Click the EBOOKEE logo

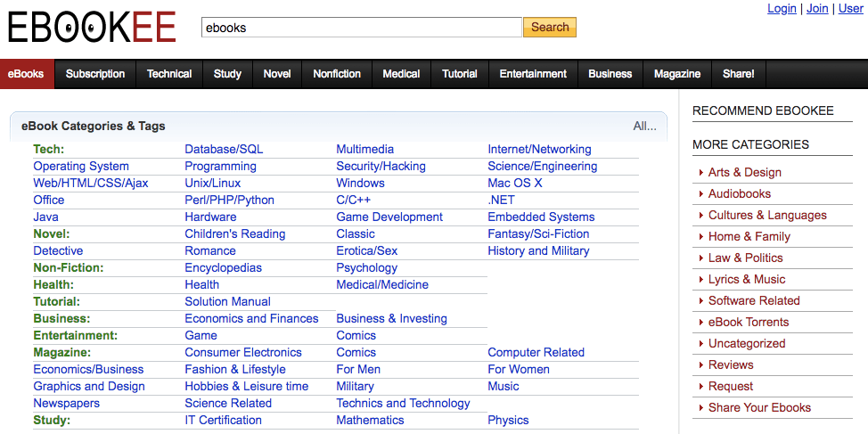92,27
